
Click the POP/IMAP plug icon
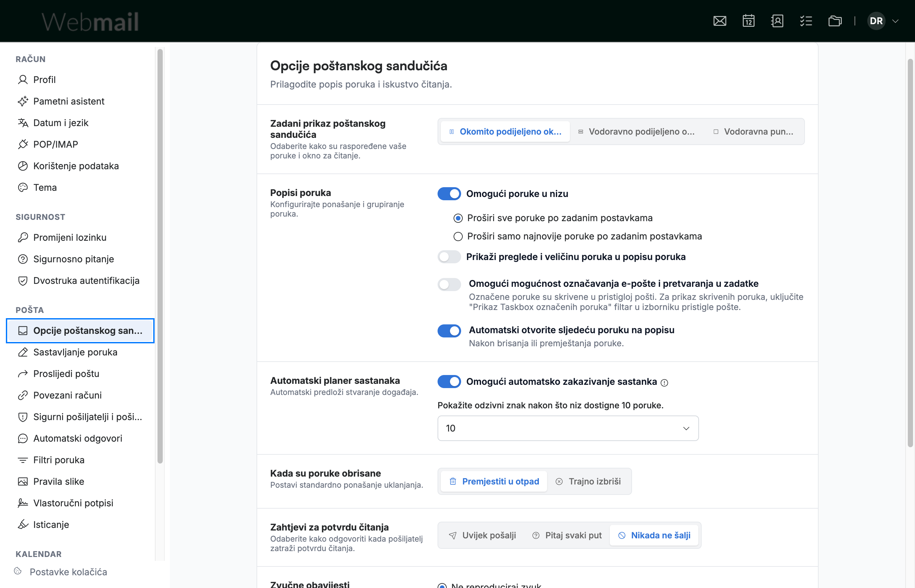point(23,144)
